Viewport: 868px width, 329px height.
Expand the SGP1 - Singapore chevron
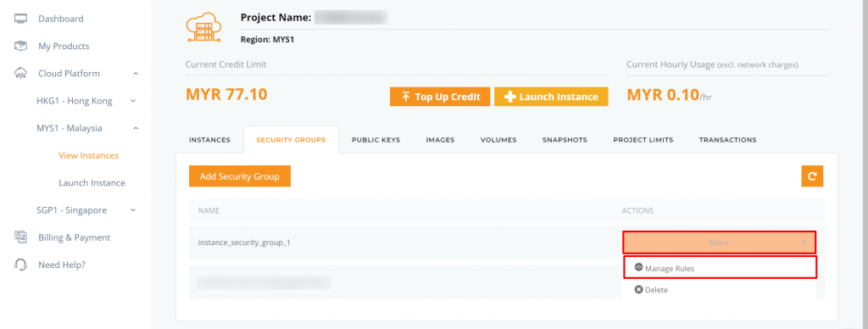(133, 210)
